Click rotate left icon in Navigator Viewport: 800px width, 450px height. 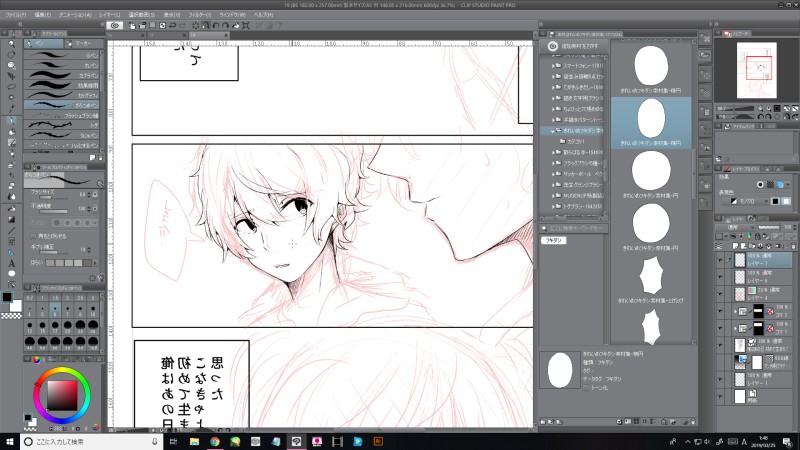(762, 117)
